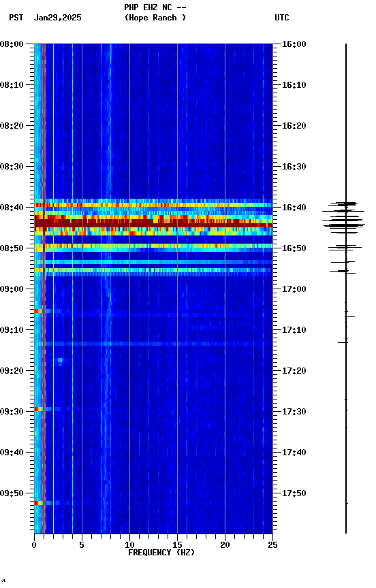Screen dimensions: 376x588
Task: Click the '(Hope Ranch )' station name
Action: pyautogui.click(x=155, y=18)
